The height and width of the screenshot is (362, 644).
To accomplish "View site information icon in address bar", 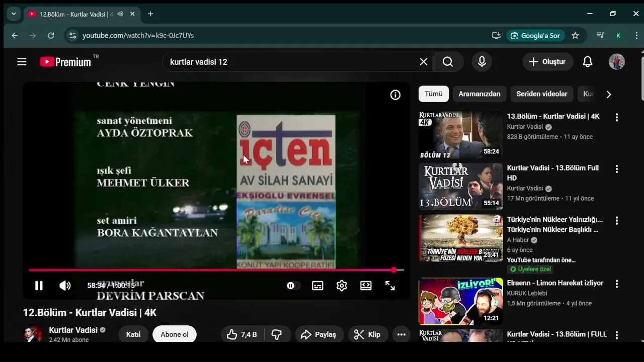I will tap(72, 35).
